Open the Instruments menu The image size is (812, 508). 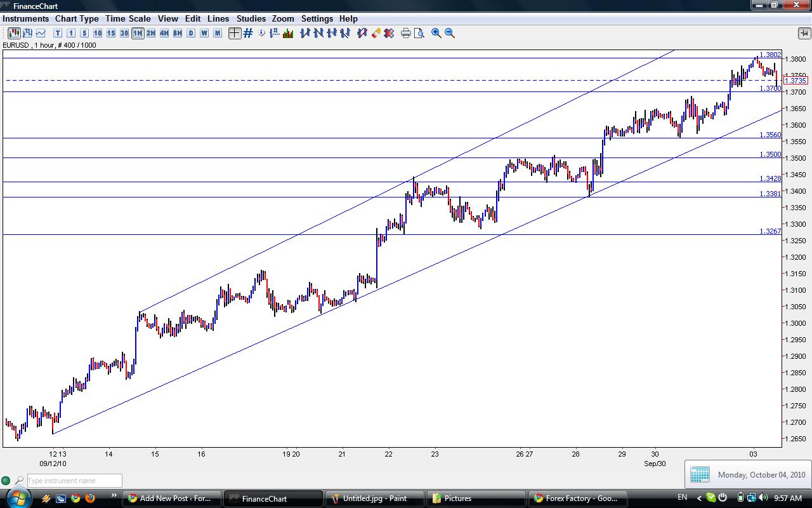click(25, 18)
